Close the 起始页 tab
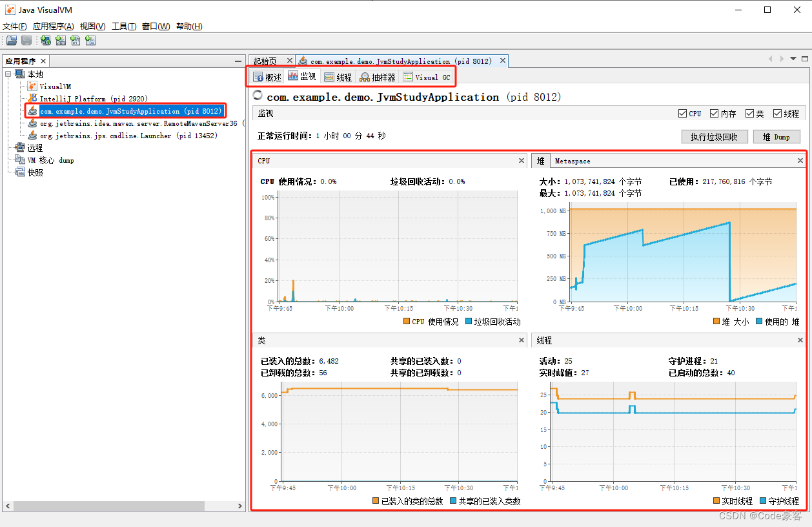The width and height of the screenshot is (812, 527). point(289,61)
